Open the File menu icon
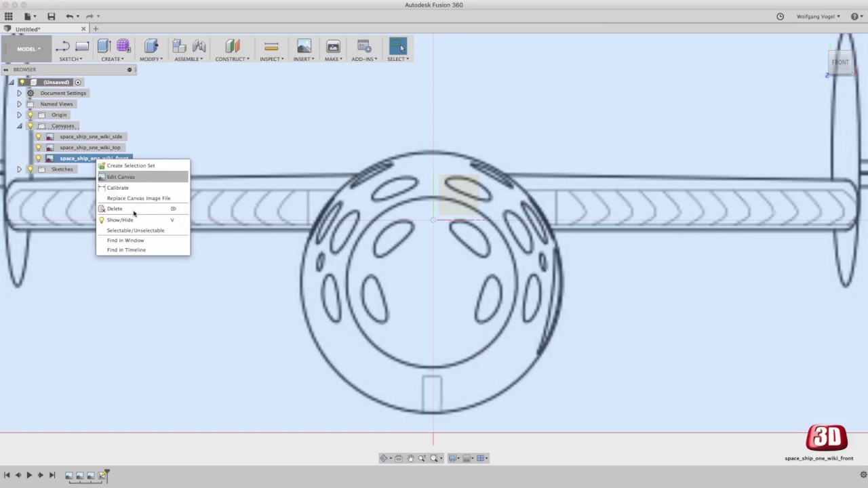The height and width of the screenshot is (488, 868). (x=28, y=16)
